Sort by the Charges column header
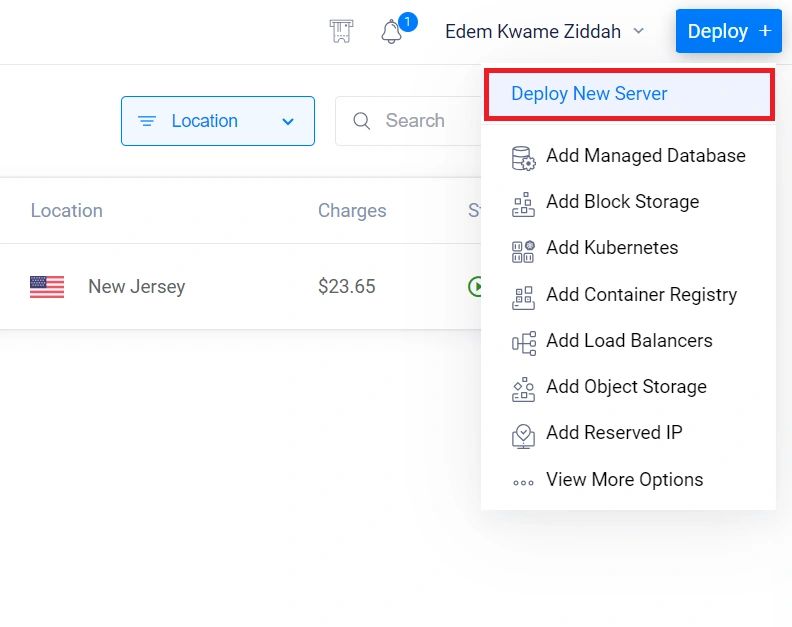 [352, 211]
